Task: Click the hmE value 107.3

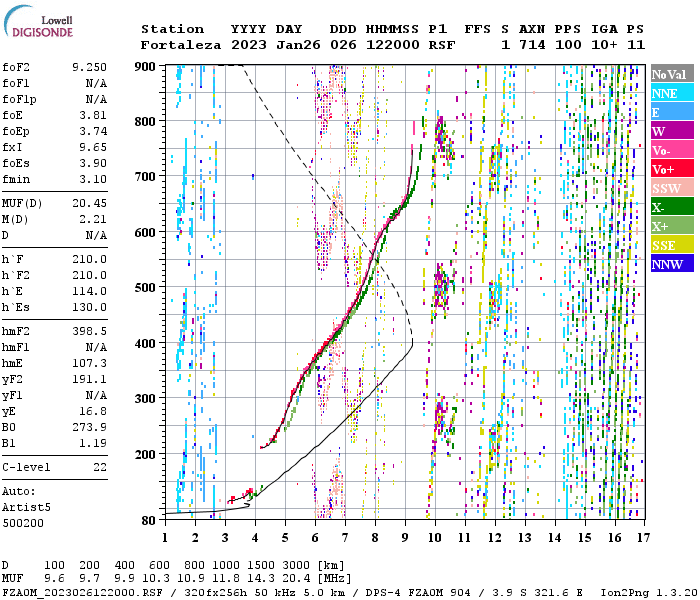Action: click(89, 363)
